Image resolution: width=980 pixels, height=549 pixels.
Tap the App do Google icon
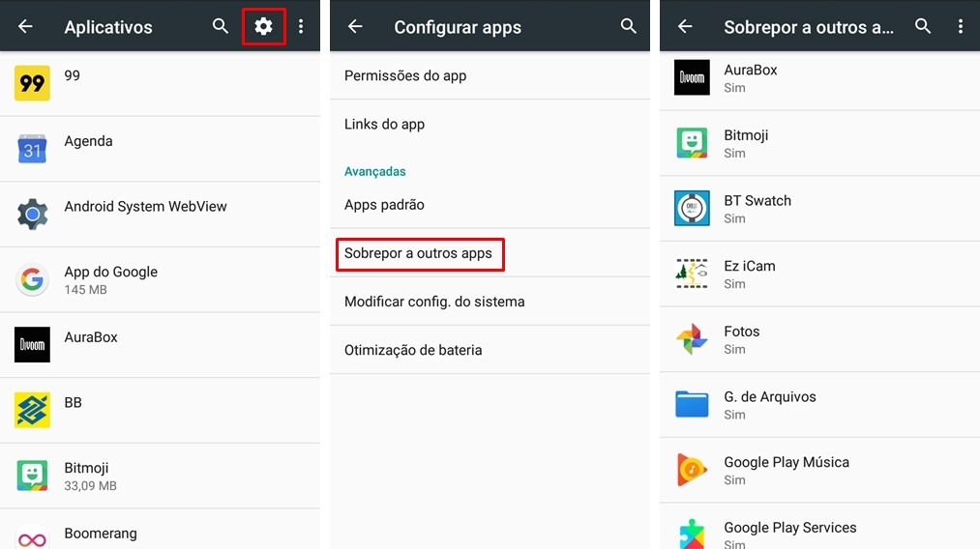tap(32, 279)
